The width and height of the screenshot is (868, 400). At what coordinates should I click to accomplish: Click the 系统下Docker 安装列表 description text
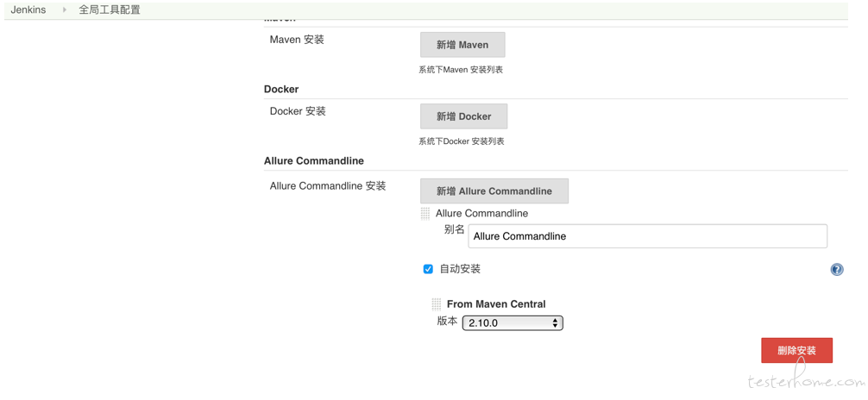pyautogui.click(x=462, y=141)
